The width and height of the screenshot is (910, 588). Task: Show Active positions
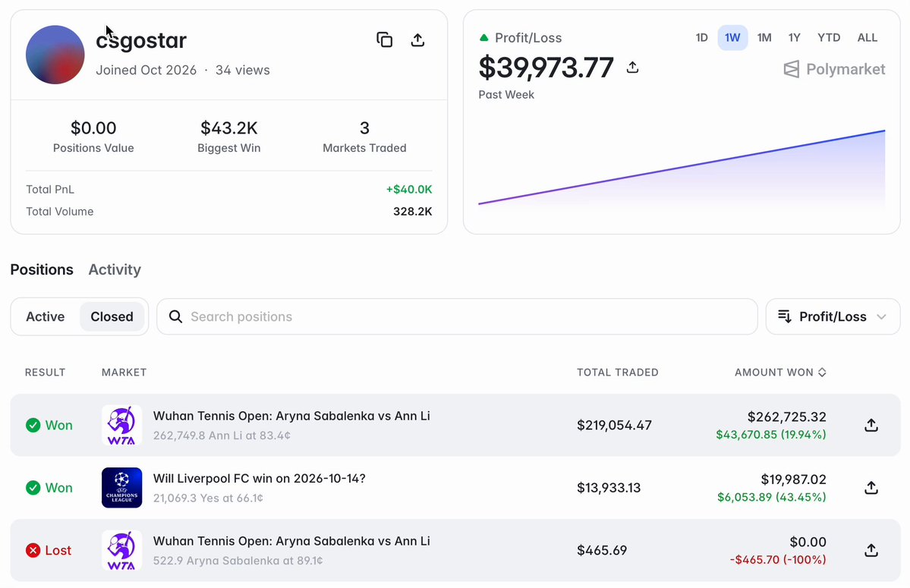coord(46,316)
